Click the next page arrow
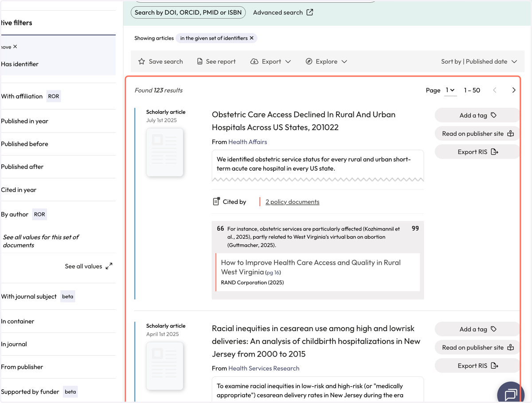Viewport: 532px width, 403px height. pos(514,90)
